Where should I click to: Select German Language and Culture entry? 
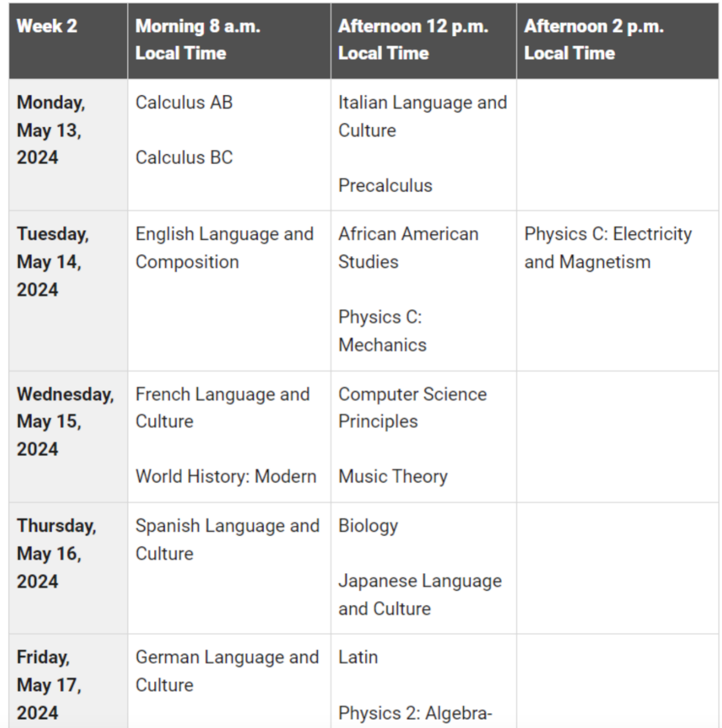[x=227, y=671]
